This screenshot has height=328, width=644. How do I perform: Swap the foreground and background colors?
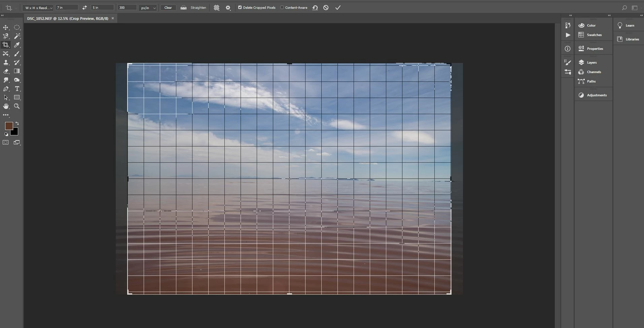[x=17, y=123]
